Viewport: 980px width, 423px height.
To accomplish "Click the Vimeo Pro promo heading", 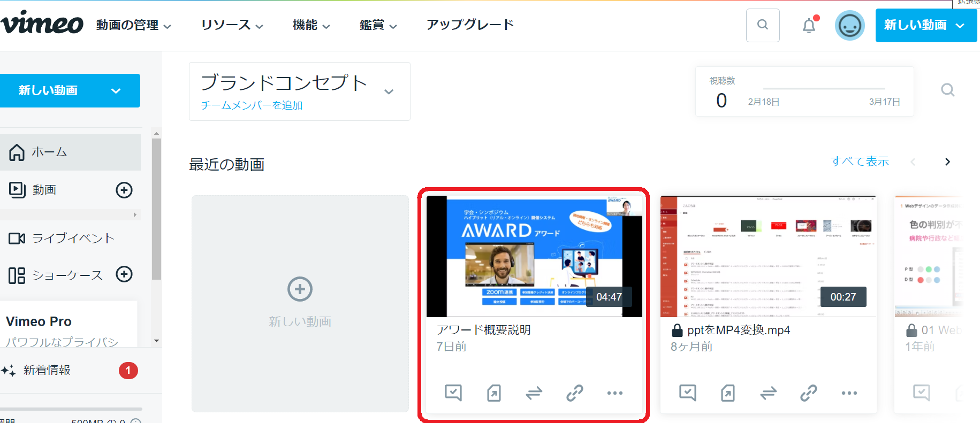I will 39,321.
